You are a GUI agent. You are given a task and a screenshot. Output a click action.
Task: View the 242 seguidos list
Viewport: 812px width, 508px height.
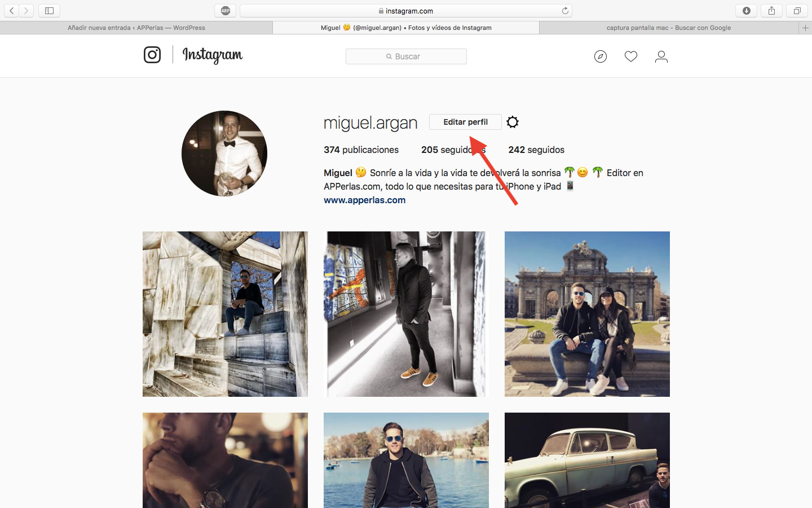tap(536, 150)
